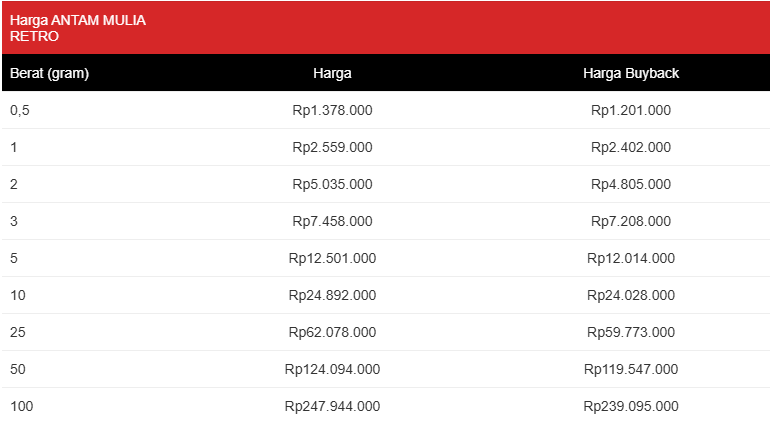Select the Rp7.458.000 price cell
This screenshot has width=773, height=440.
pos(332,221)
